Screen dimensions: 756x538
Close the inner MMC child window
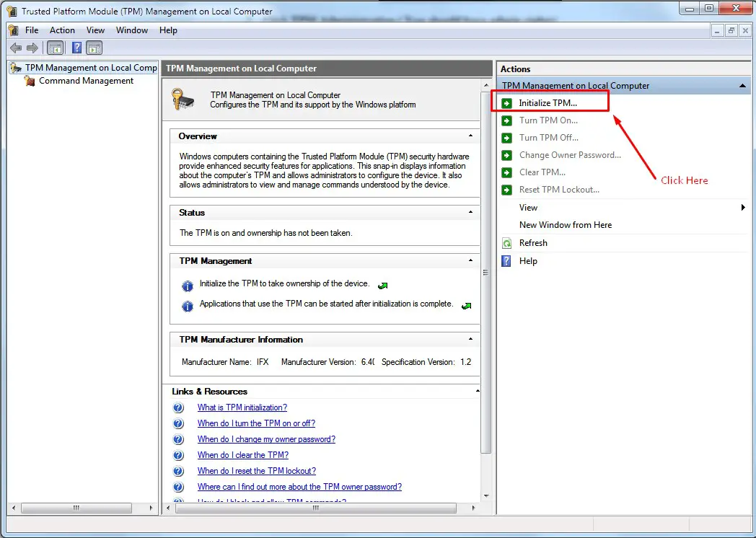(x=745, y=30)
